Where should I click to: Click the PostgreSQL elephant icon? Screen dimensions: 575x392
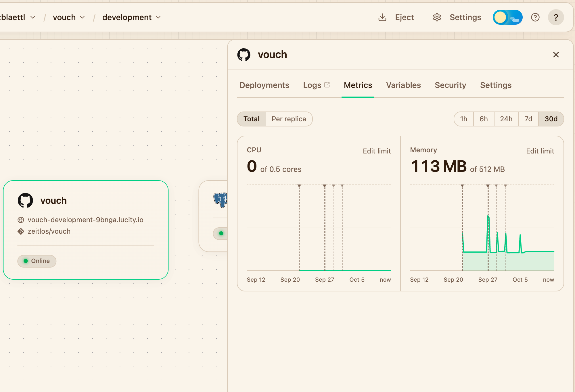coord(221,200)
